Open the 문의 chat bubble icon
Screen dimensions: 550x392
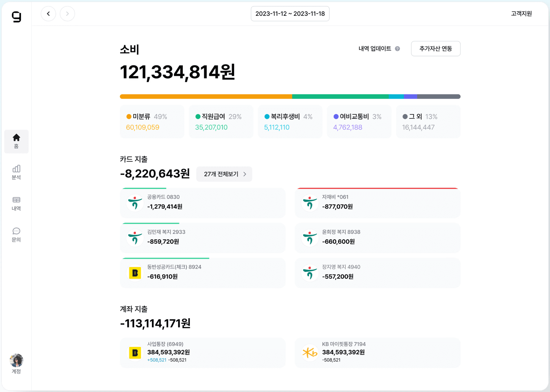[x=16, y=235]
